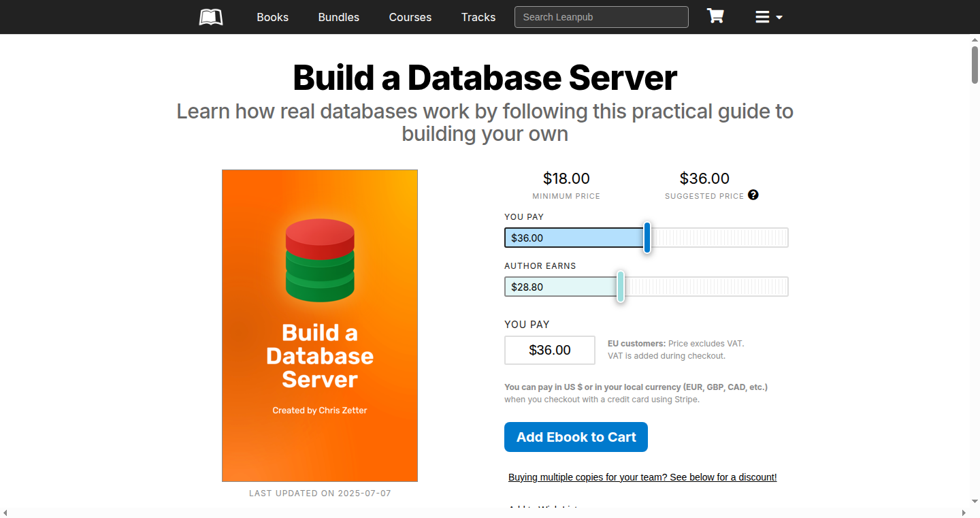This screenshot has height=518, width=980.
Task: Click the vertical scrollbar up arrow
Action: tap(975, 39)
